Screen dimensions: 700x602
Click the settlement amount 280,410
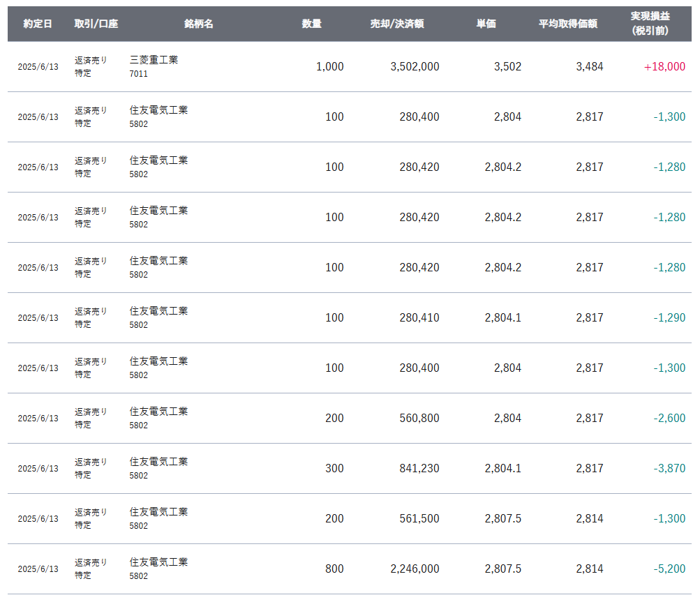tap(419, 317)
